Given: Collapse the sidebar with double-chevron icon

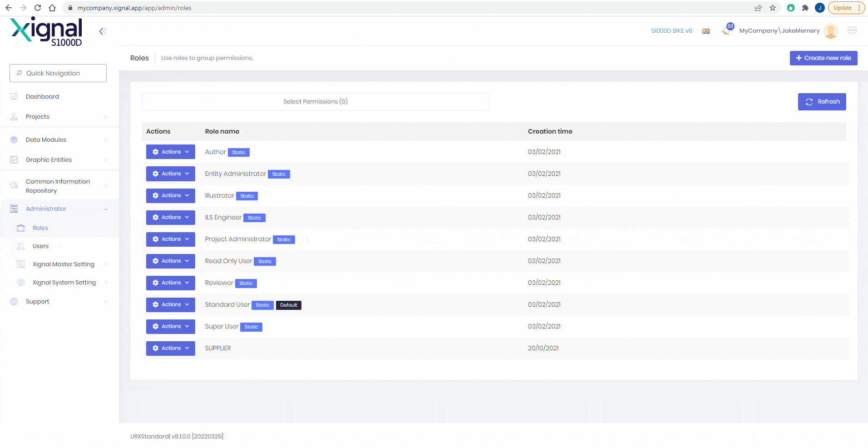Looking at the screenshot, I should point(103,31).
